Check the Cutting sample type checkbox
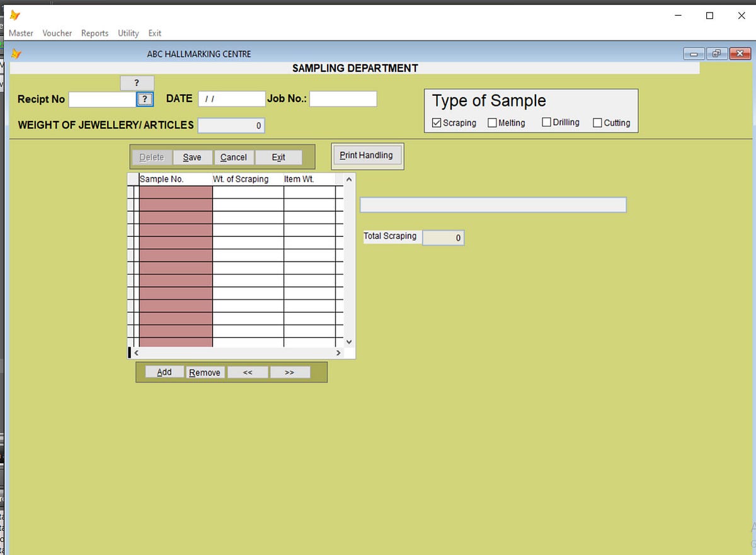This screenshot has height=555, width=756. 597,123
